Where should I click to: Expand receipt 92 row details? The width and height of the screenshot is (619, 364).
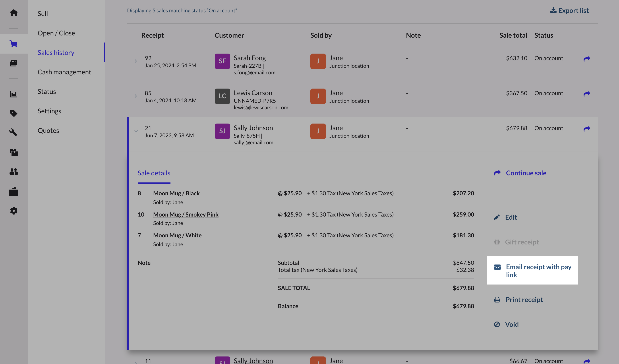tap(136, 61)
